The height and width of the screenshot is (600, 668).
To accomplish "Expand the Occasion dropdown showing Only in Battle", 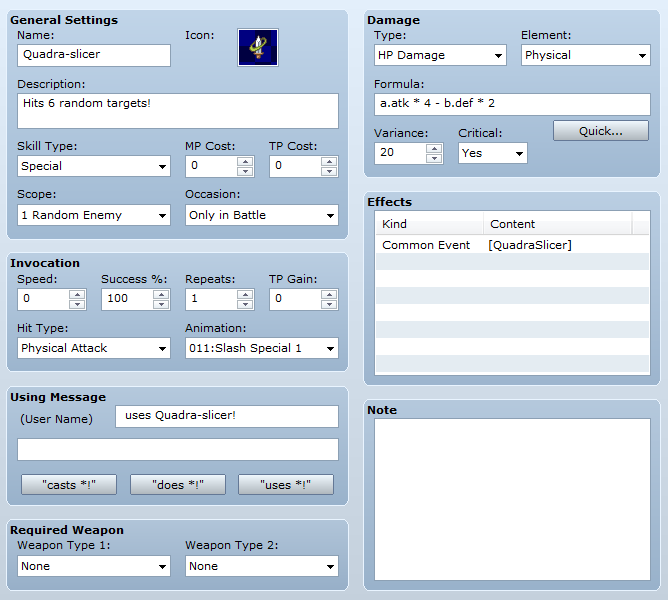I will (x=262, y=215).
